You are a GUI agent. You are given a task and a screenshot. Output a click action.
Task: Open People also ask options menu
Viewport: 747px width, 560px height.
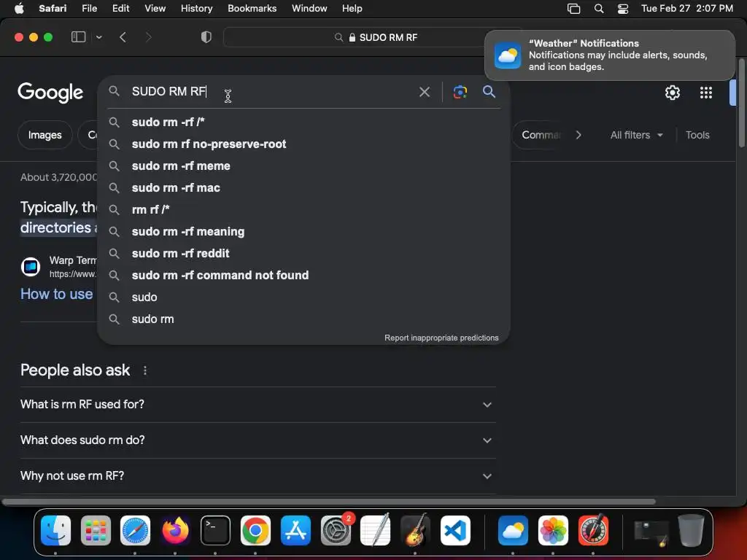[x=145, y=370]
